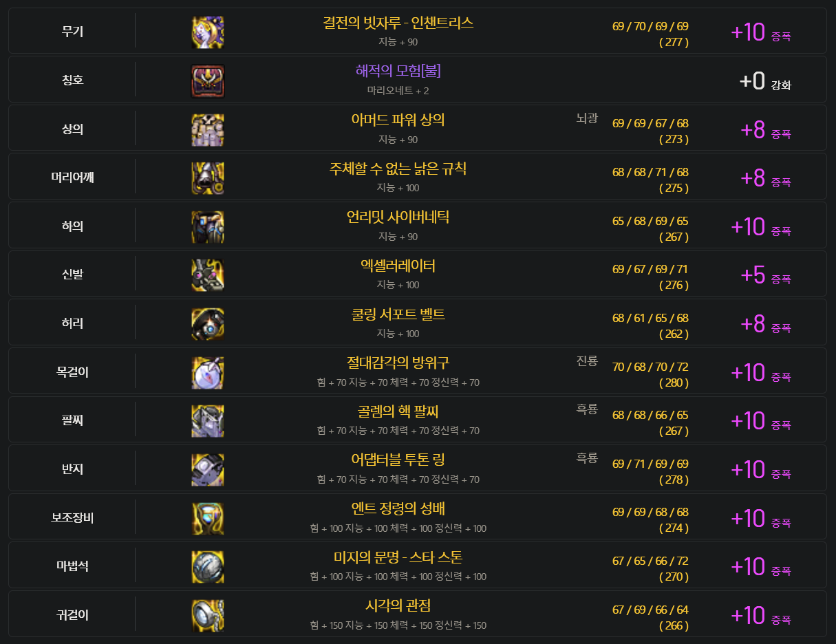Click the 신발 shoes item icon
Viewport: 836px width, 644px height.
tap(208, 275)
